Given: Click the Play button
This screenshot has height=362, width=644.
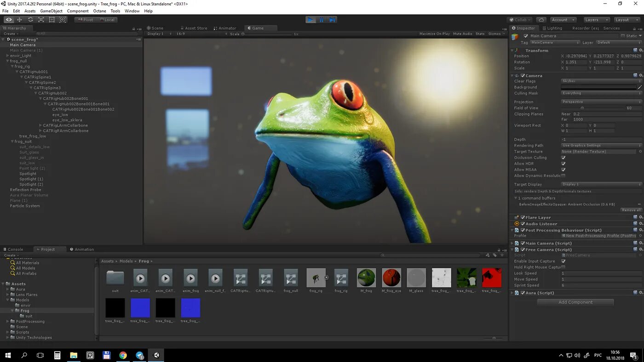Looking at the screenshot, I should coord(311,20).
